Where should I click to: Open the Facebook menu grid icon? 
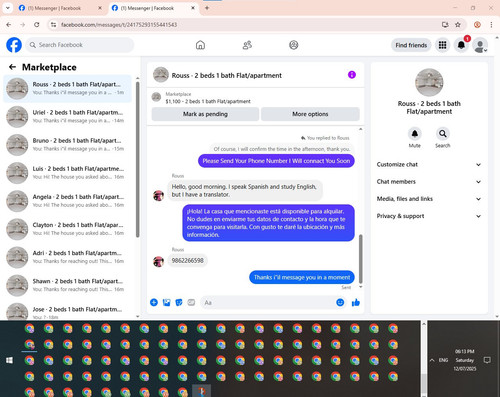click(442, 45)
